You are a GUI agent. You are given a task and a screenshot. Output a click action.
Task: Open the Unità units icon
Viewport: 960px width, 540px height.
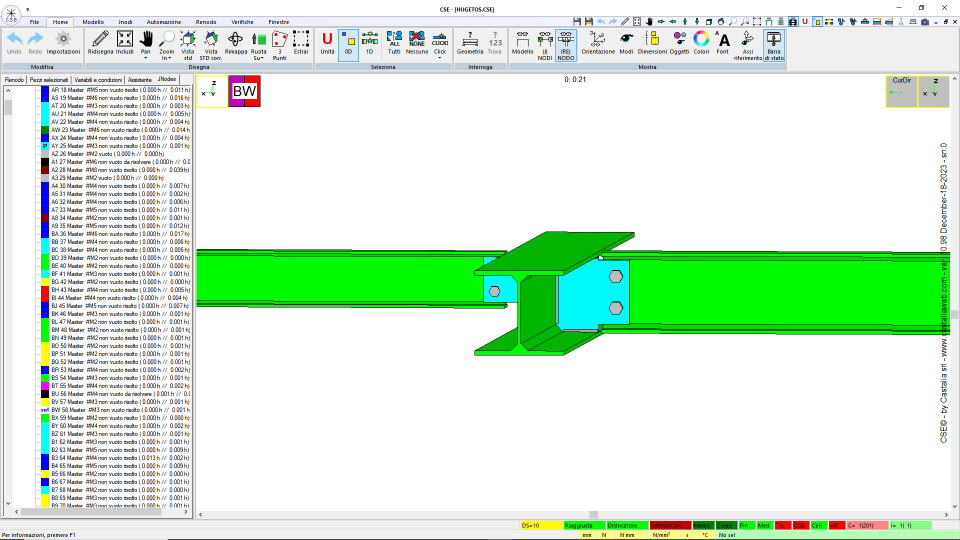pyautogui.click(x=328, y=43)
